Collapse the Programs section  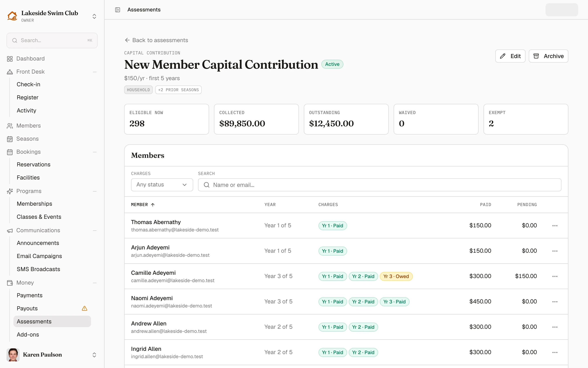(x=95, y=191)
